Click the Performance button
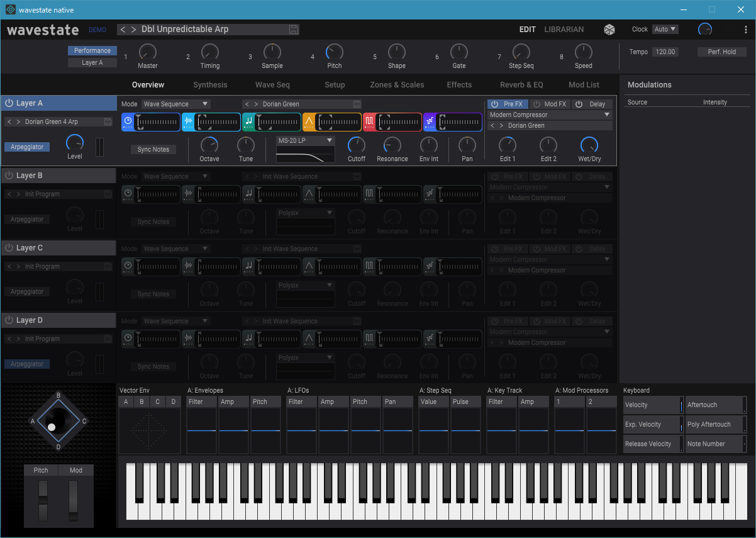 point(92,51)
